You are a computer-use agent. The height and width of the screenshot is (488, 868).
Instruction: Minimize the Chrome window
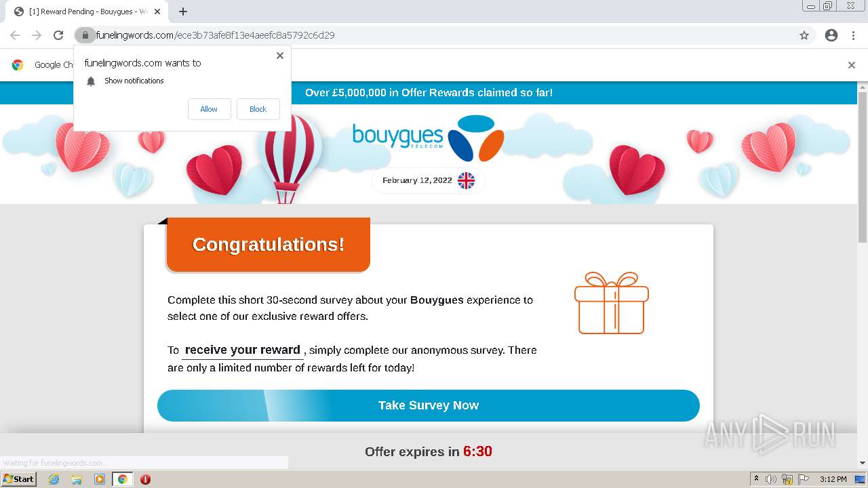point(811,6)
